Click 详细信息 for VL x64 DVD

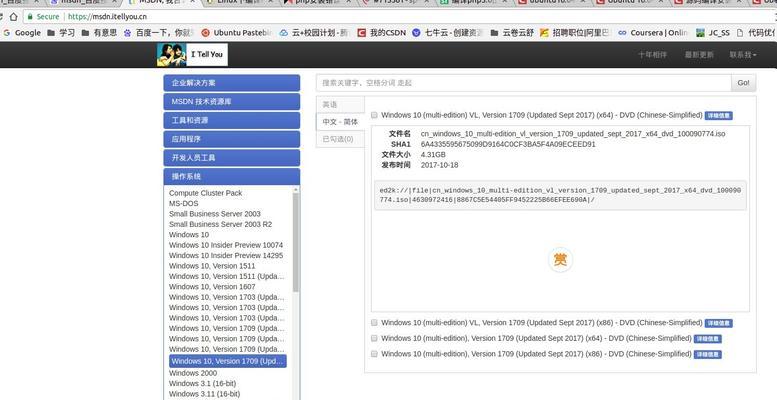pyautogui.click(x=719, y=115)
